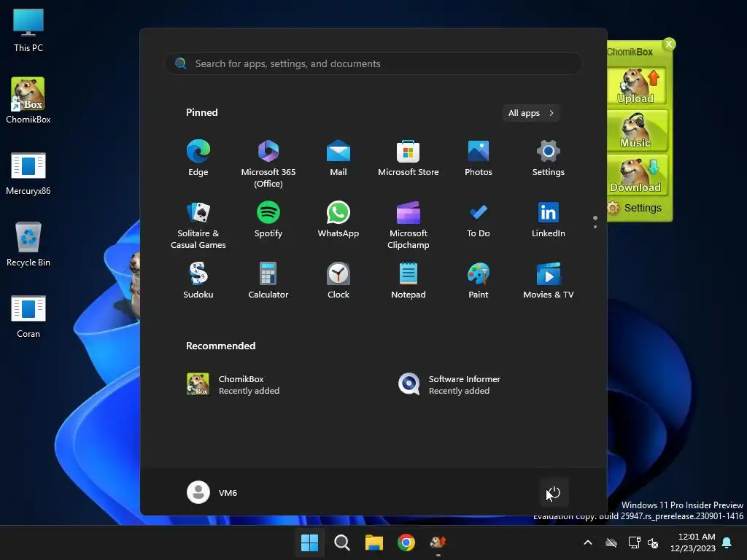Close the ChomikBox widget
Screen dimensions: 747x560
669,44
